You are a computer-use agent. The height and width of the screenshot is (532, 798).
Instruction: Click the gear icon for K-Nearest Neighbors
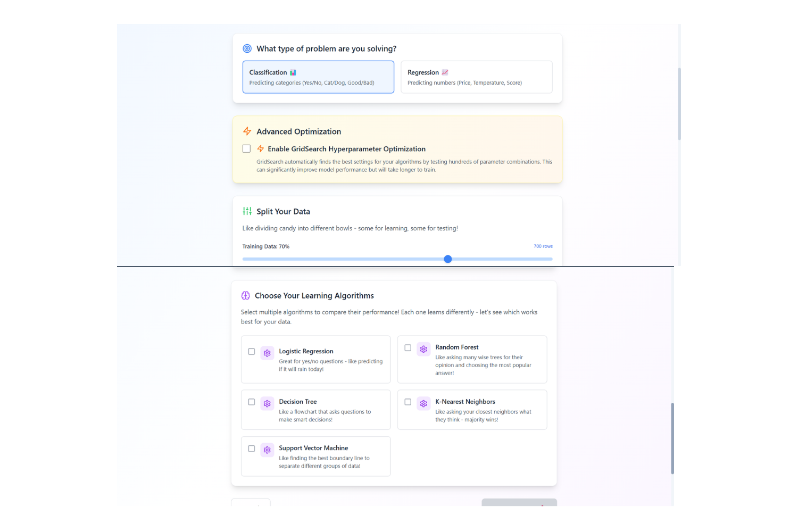click(x=423, y=404)
